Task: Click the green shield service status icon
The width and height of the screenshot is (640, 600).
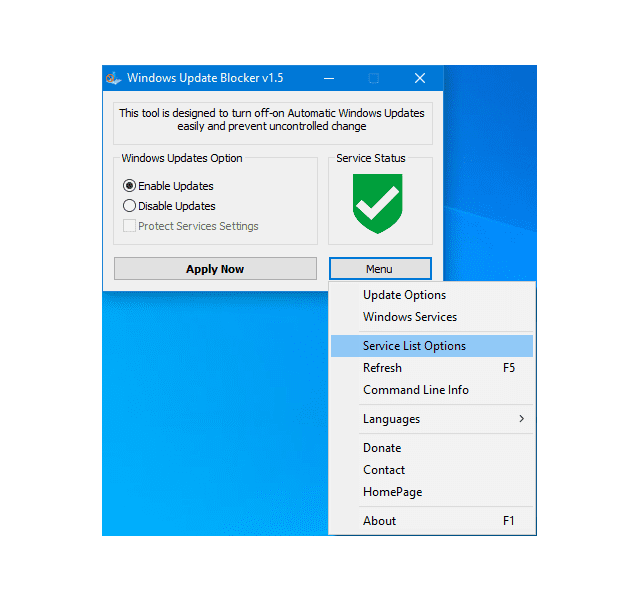Action: [x=378, y=204]
